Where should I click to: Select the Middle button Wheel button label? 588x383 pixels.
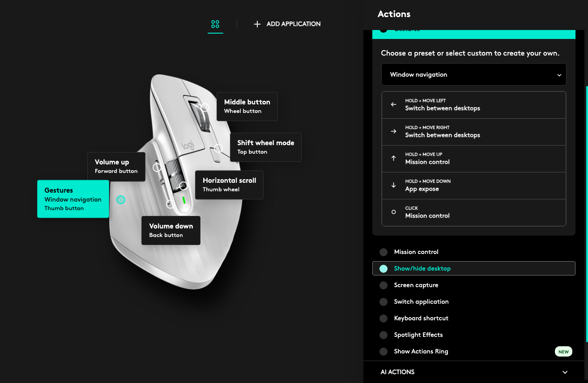(x=247, y=107)
